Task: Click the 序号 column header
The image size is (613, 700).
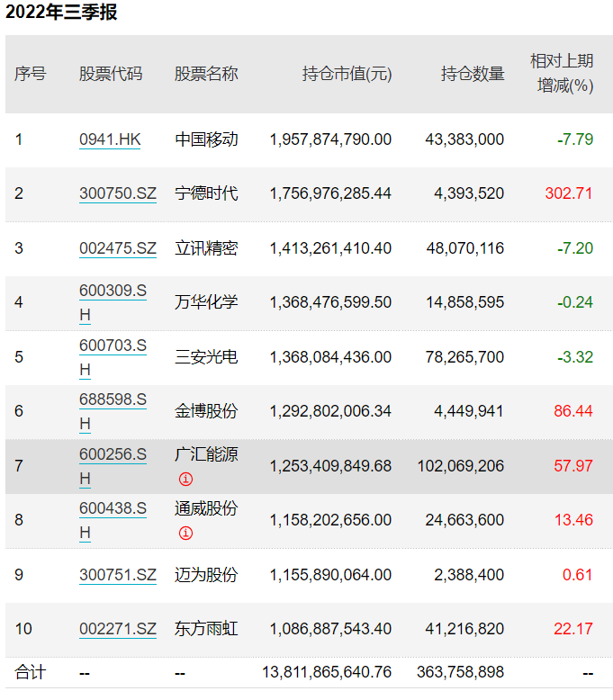Action: [31, 74]
